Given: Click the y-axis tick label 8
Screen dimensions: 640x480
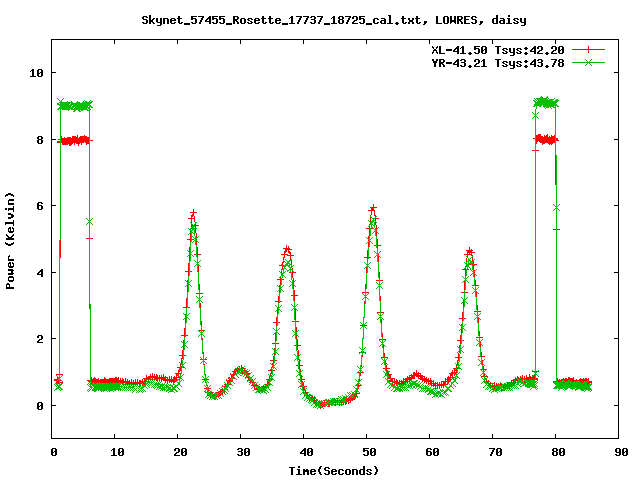Looking at the screenshot, I should (40, 140).
